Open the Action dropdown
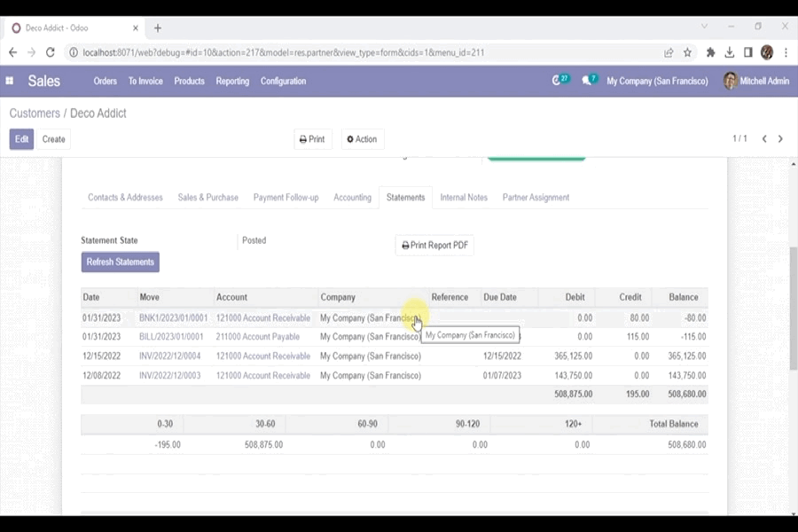Viewport: 798px width, 532px height. coord(363,139)
